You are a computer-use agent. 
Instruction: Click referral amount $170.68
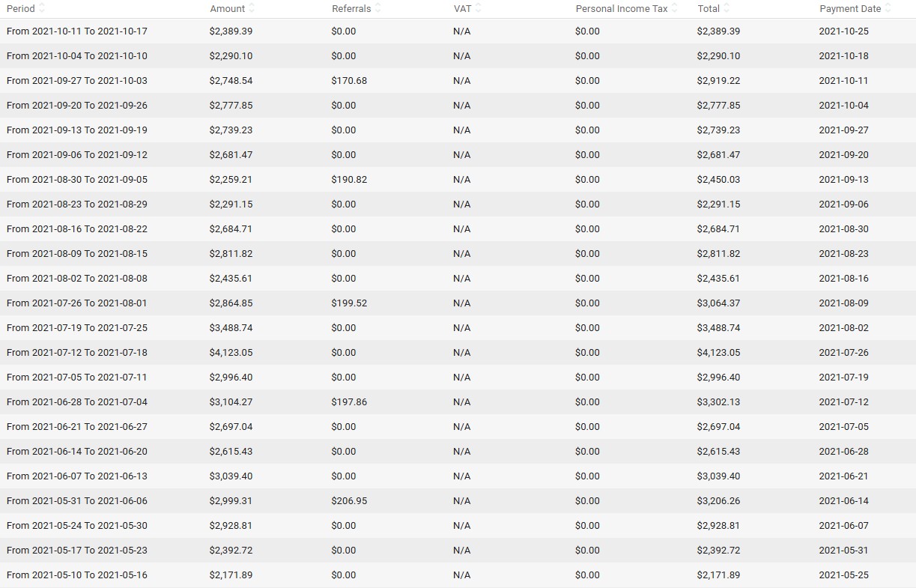pos(349,81)
